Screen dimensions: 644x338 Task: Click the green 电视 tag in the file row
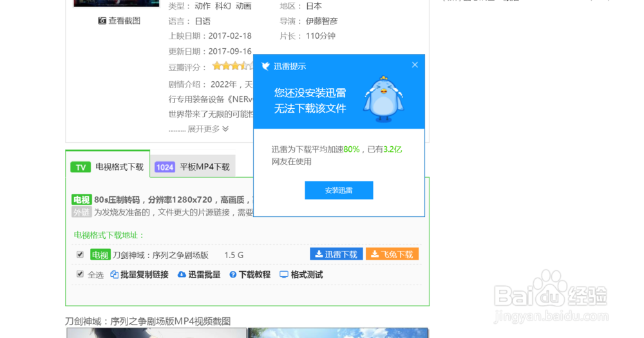point(100,255)
